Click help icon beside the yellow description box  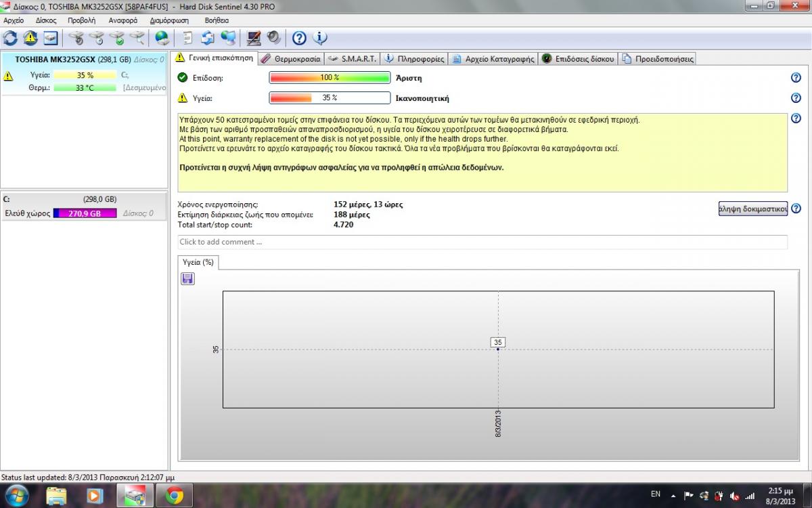pyautogui.click(x=796, y=119)
